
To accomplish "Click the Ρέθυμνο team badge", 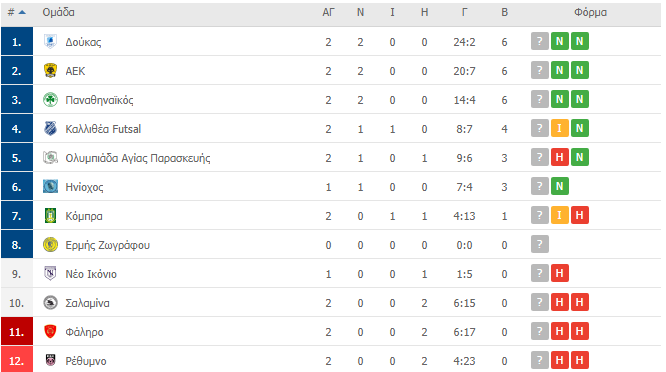I will click(50, 361).
